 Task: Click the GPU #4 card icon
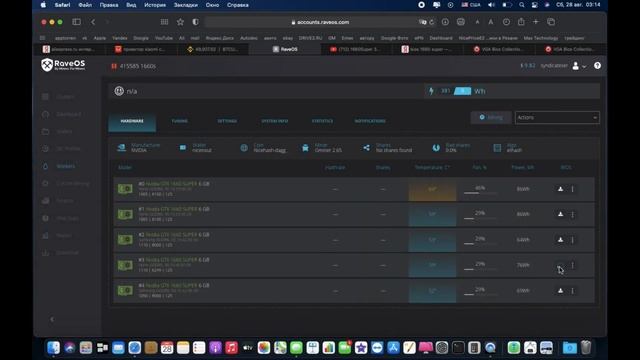125,291
